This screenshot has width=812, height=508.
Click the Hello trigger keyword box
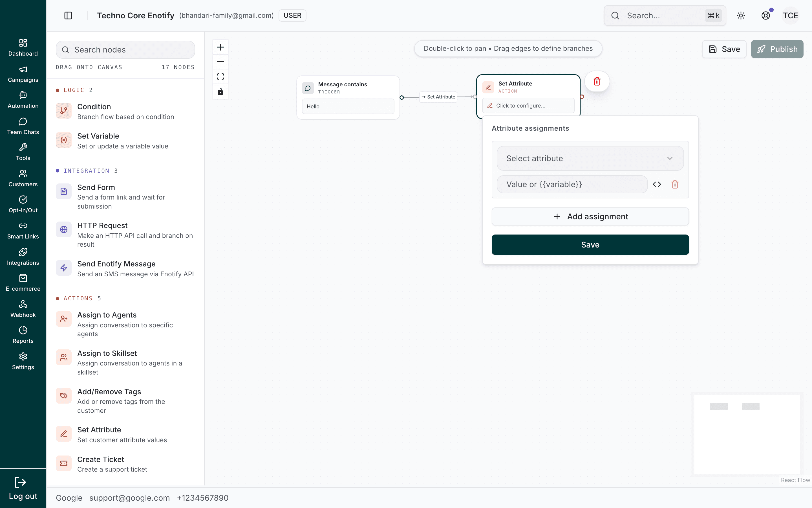point(348,106)
